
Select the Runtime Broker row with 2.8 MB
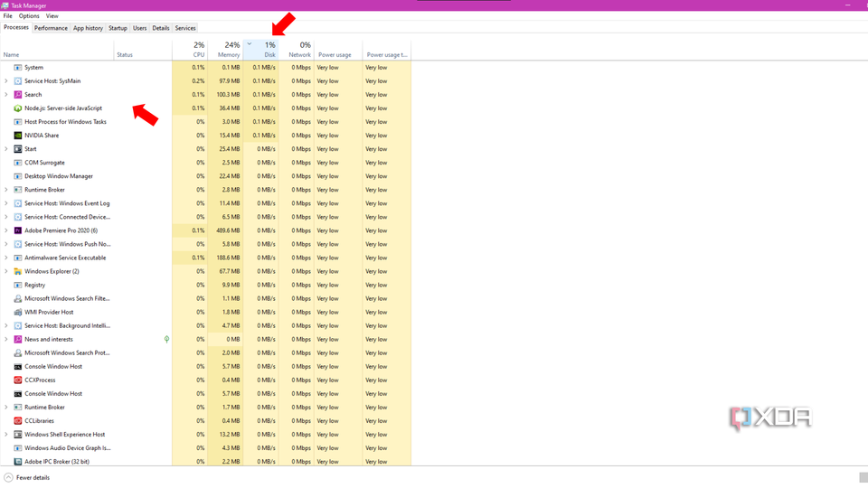tap(205, 190)
